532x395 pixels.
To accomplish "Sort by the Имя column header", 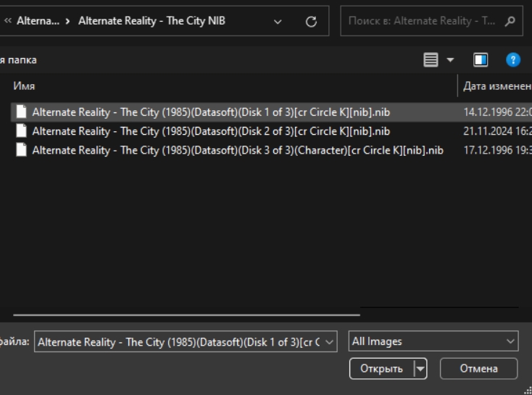I will pyautogui.click(x=24, y=86).
